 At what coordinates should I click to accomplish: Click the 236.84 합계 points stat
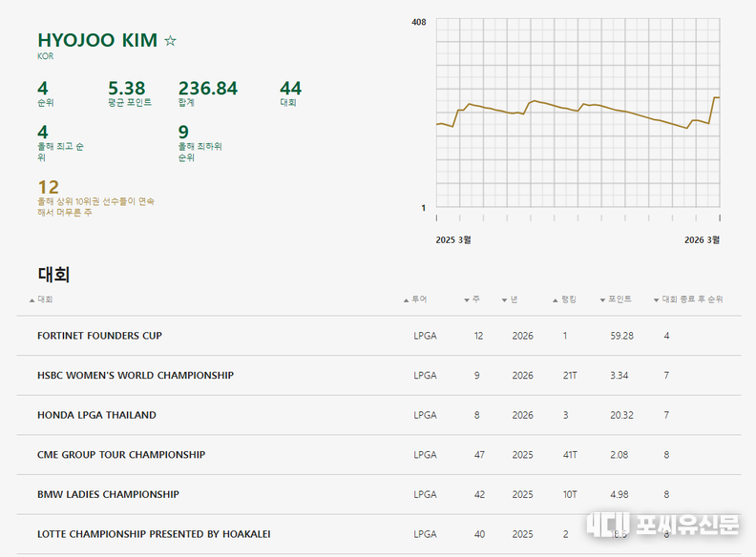(207, 89)
